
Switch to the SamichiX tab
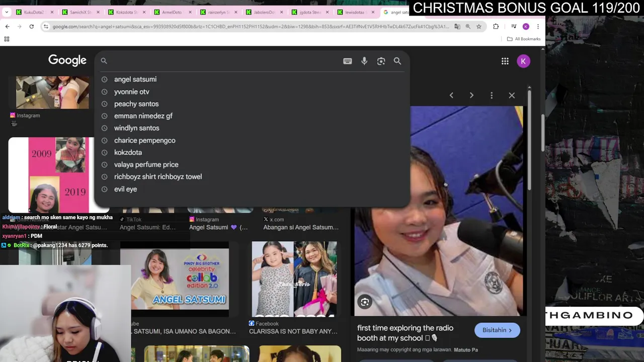coord(80,12)
